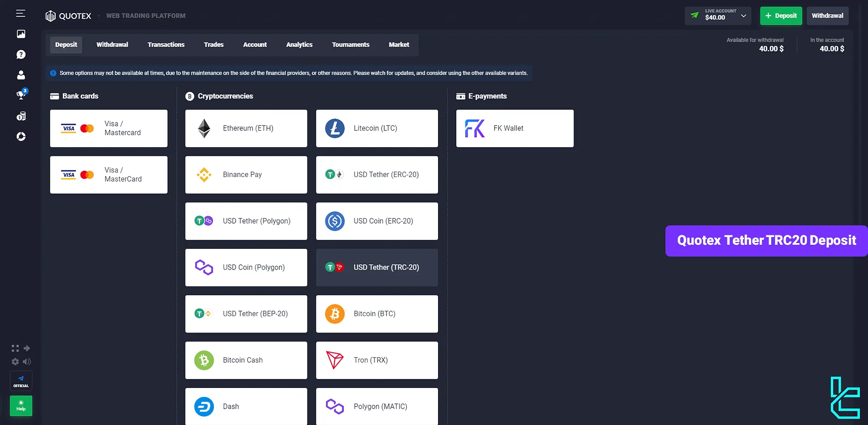
Task: Choose USD Tether (ERC-20) deposit method
Action: (377, 175)
